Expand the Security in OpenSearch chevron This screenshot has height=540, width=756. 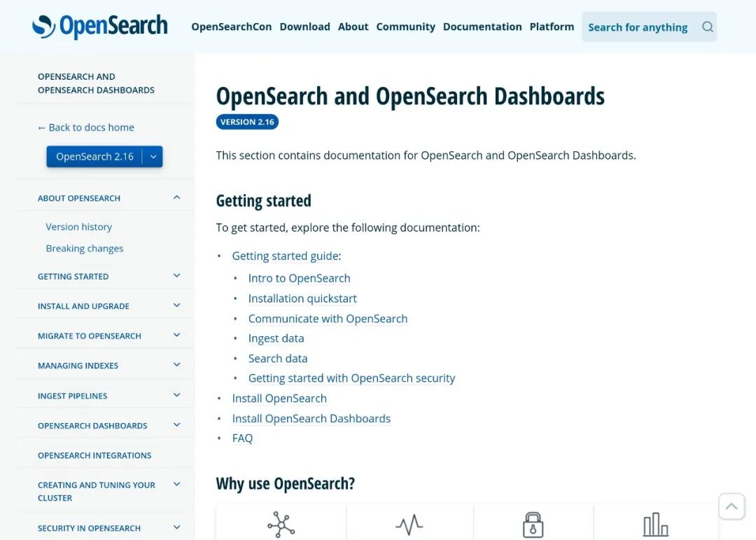tap(176, 527)
